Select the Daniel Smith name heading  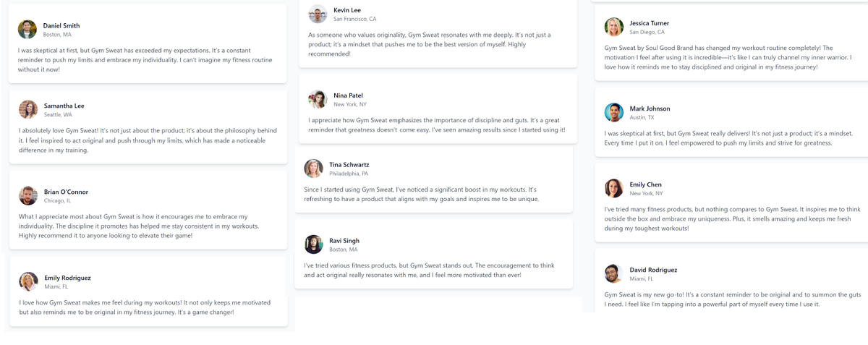(x=61, y=25)
